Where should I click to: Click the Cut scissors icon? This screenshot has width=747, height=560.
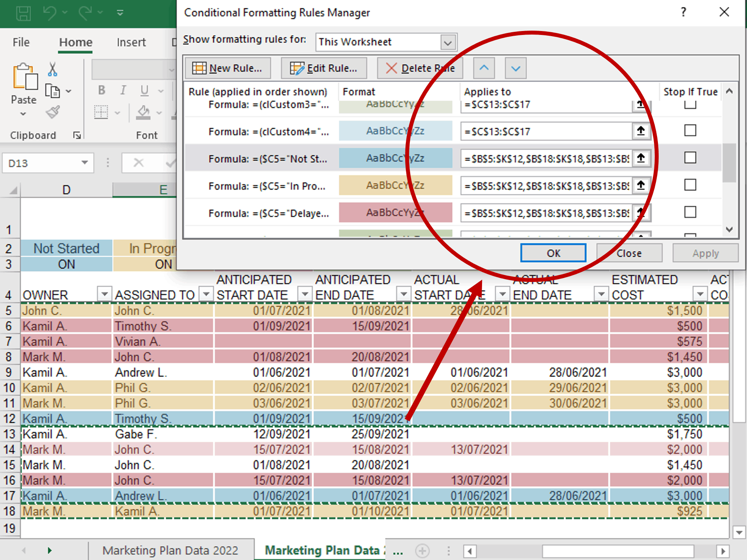tap(52, 69)
